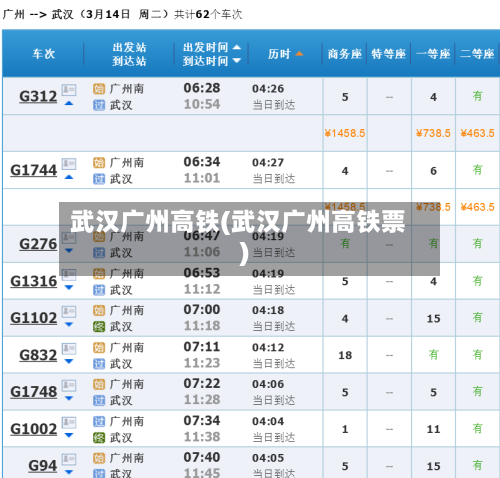Click the 始 origin icon in G832 row
The image size is (500, 478).
click(x=99, y=348)
